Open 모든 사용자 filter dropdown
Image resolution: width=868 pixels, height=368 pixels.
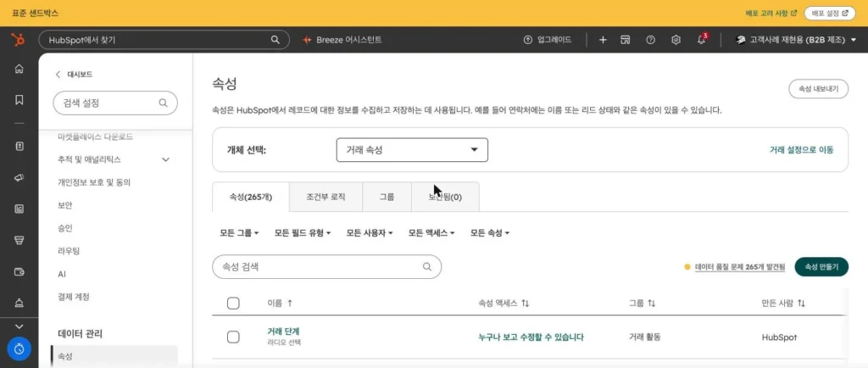point(370,233)
